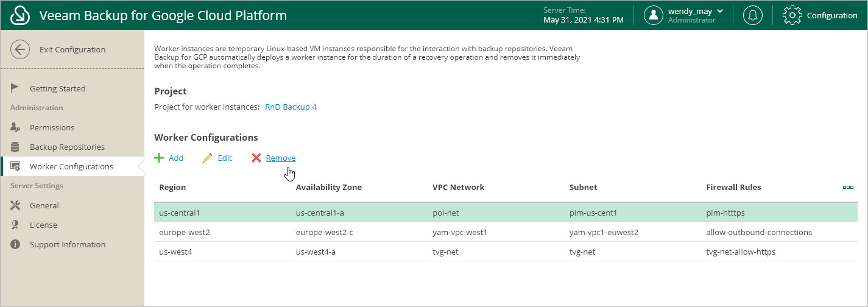
Task: Expand the wendy_may account dropdown arrow
Action: tap(720, 11)
